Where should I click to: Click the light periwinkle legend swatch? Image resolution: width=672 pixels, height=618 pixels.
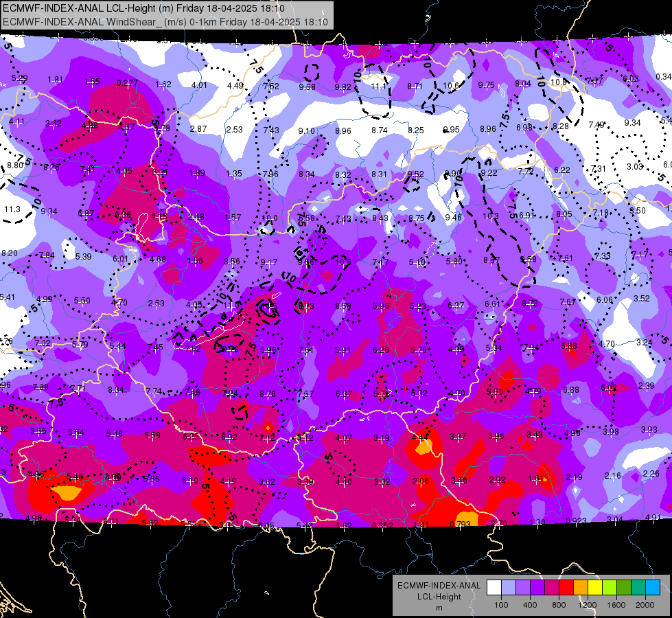tap(509, 587)
